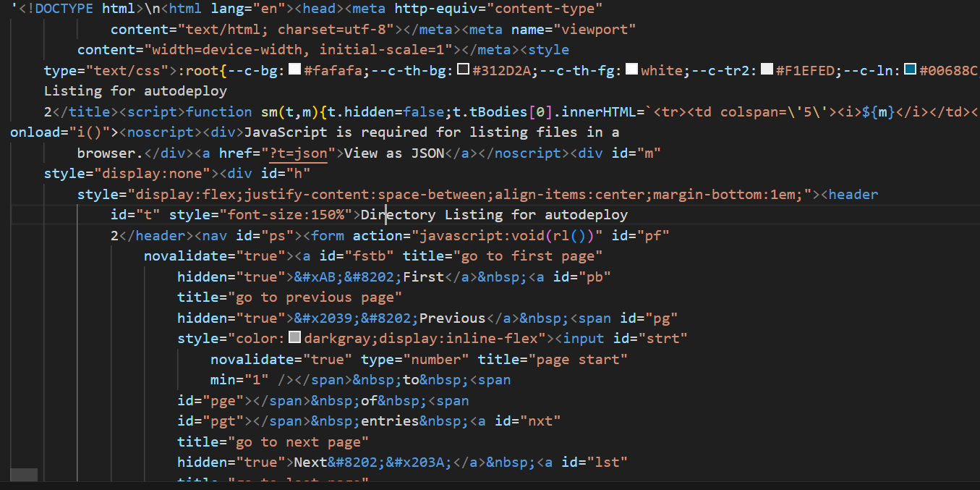Click the teal #00688C color swatch
This screenshot has height=490, width=980.
point(911,70)
